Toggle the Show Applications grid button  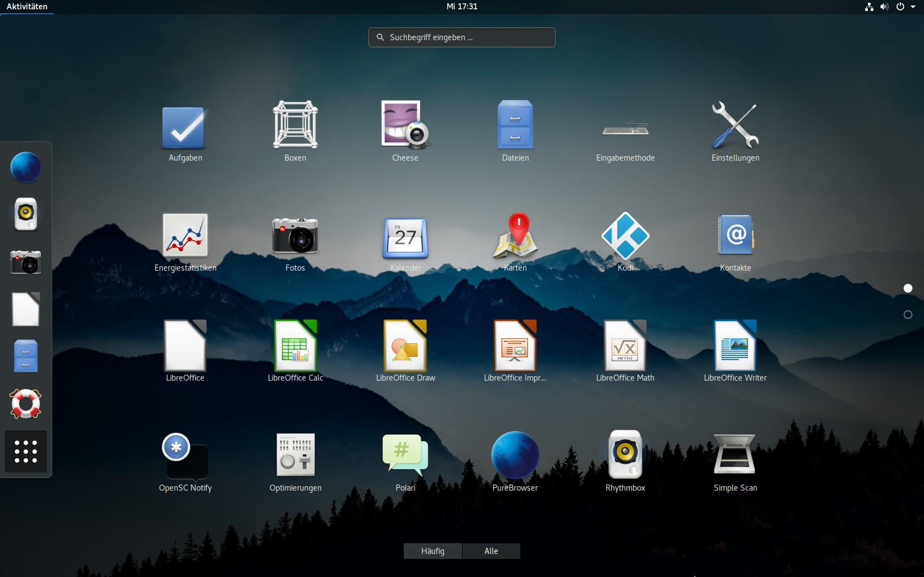[x=26, y=452]
